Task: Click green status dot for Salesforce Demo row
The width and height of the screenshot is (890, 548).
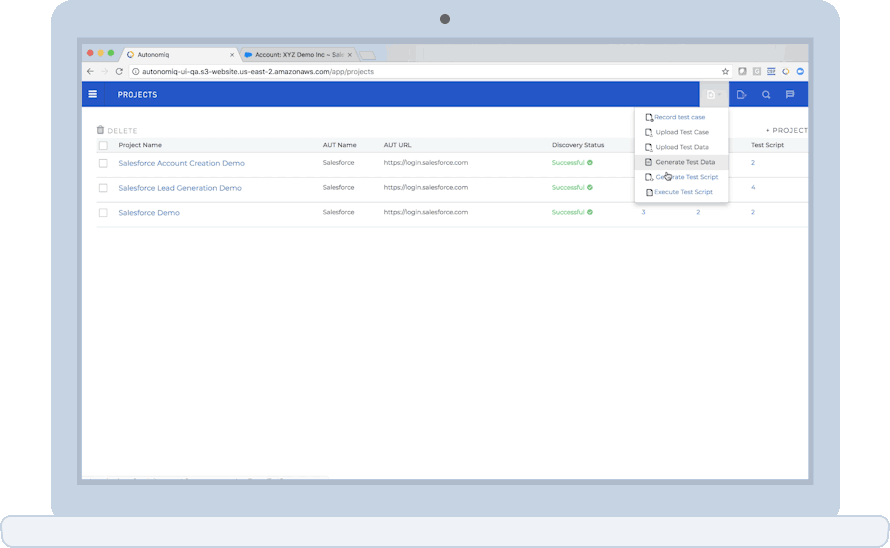Action: tap(590, 212)
